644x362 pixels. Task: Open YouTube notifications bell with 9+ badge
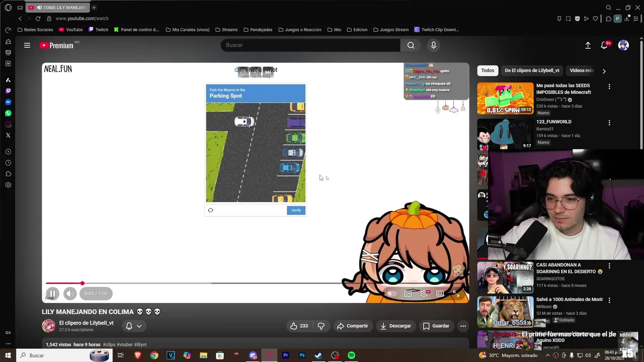click(605, 45)
